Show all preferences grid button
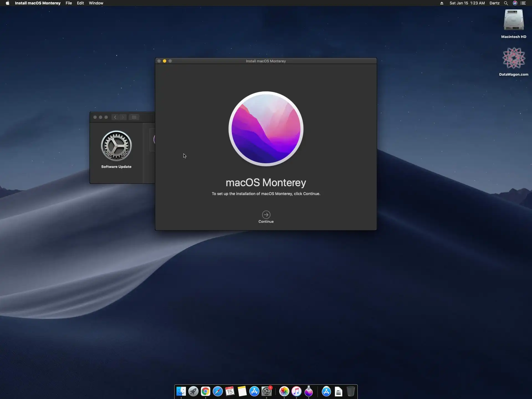532x399 pixels. click(x=134, y=117)
